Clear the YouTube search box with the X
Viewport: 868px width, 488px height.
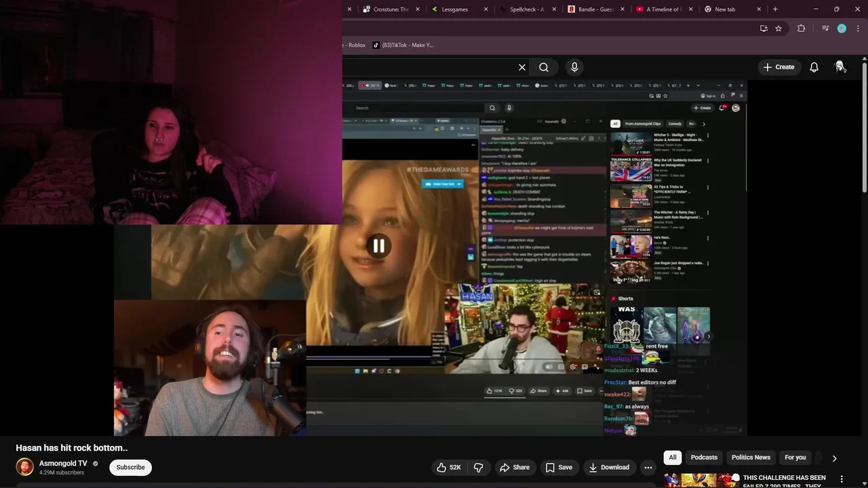click(522, 67)
